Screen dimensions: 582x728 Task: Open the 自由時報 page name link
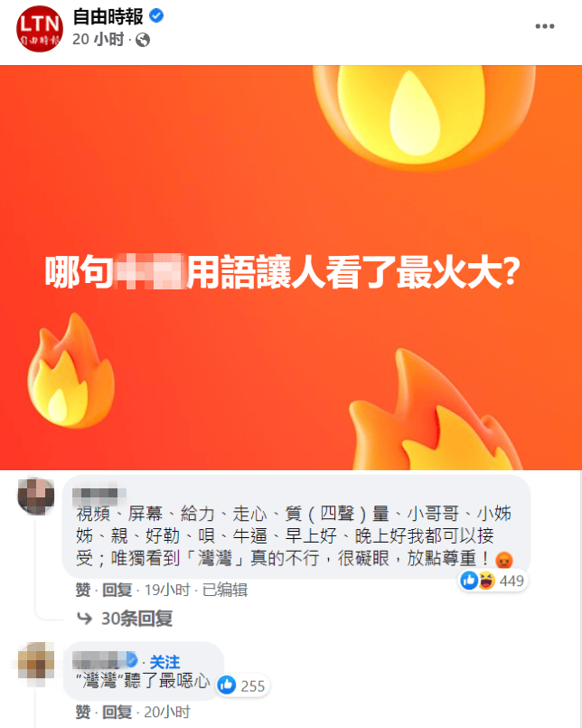(108, 16)
